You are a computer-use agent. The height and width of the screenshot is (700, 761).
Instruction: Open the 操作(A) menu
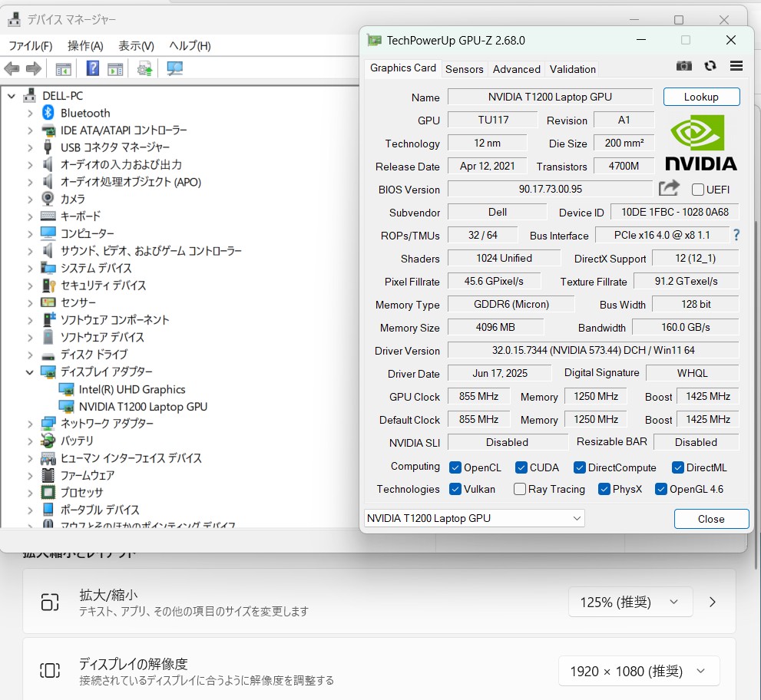pos(85,45)
